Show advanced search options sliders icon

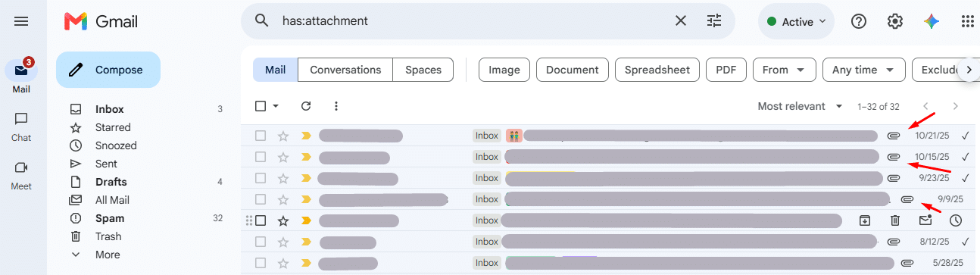pos(714,21)
